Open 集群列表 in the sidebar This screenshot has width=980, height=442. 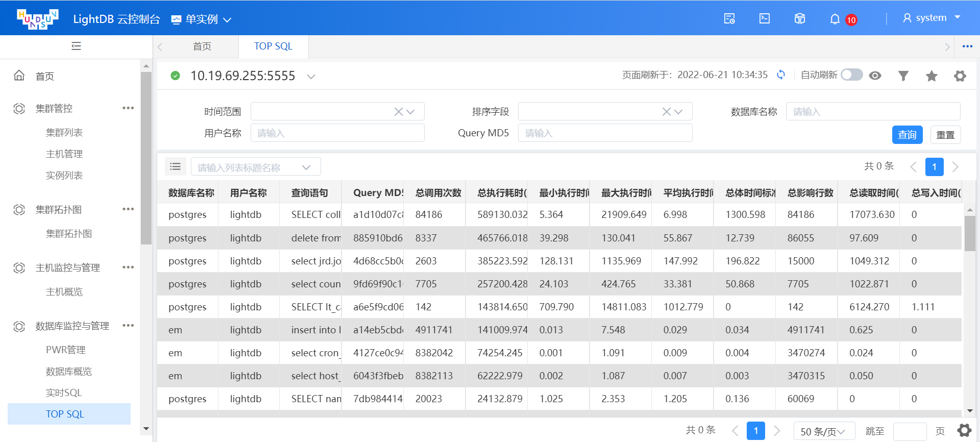(64, 132)
